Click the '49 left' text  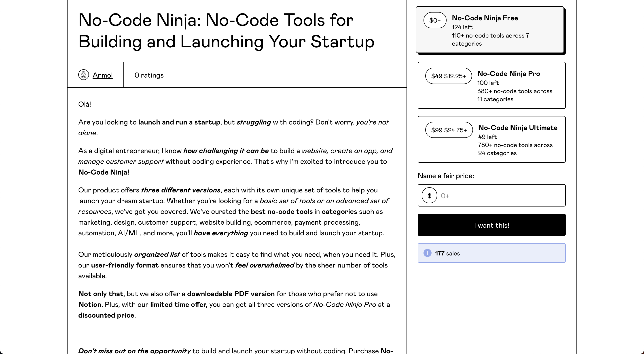[x=487, y=137]
